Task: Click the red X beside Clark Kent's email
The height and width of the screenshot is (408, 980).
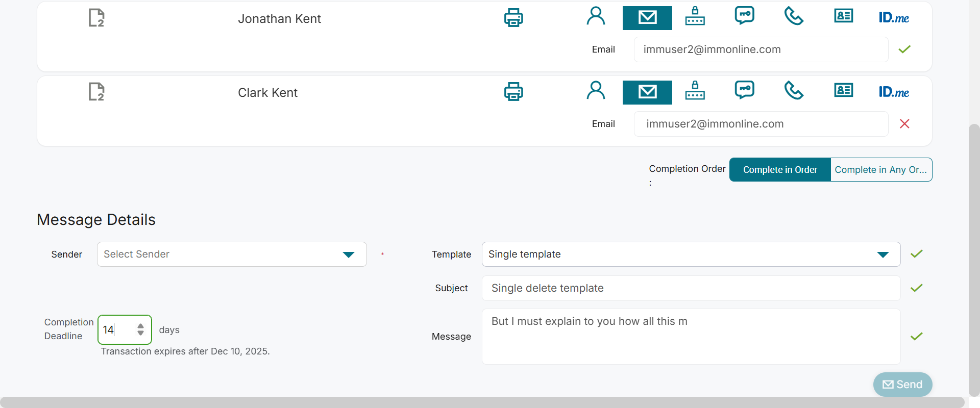Action: click(904, 124)
